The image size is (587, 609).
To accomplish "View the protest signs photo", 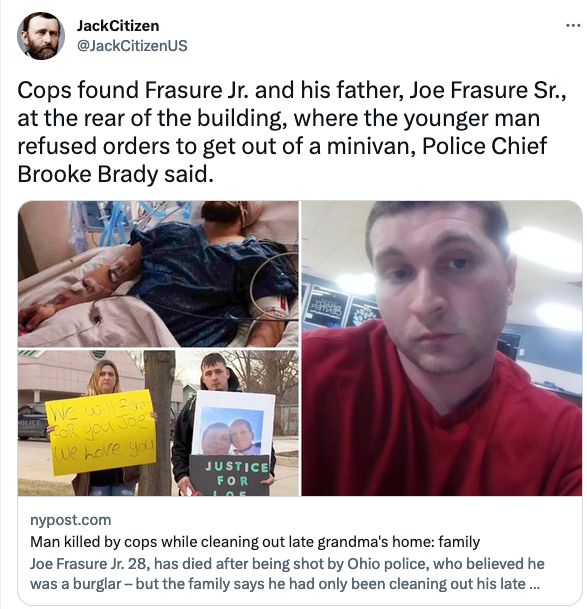I will click(x=158, y=423).
